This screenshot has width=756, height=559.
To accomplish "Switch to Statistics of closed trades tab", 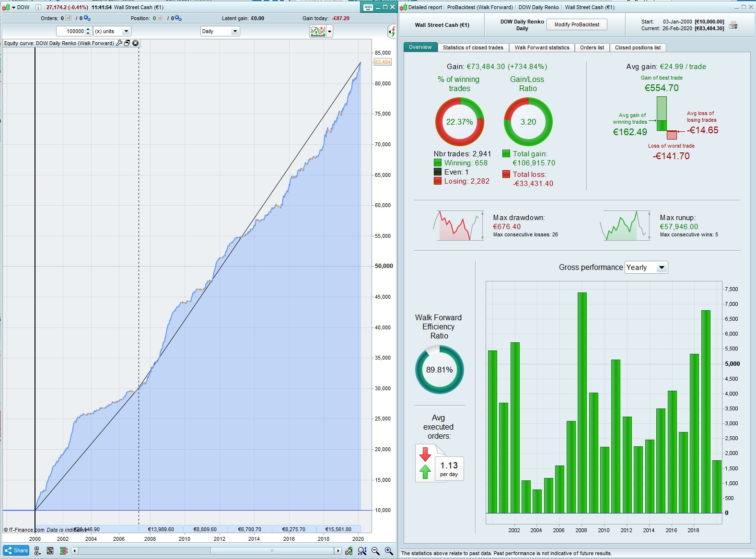I will click(x=473, y=47).
